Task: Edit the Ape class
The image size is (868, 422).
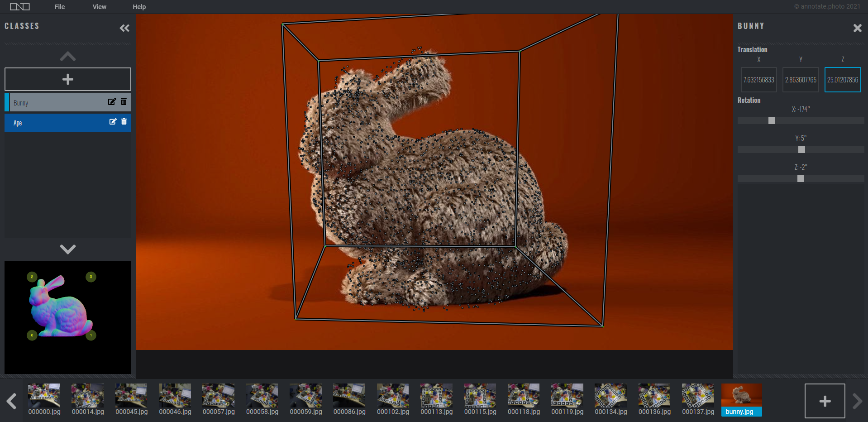Action: tap(113, 122)
